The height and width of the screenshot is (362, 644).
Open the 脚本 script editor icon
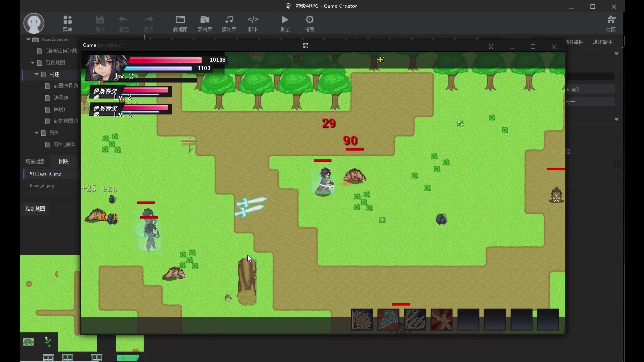pos(253,23)
